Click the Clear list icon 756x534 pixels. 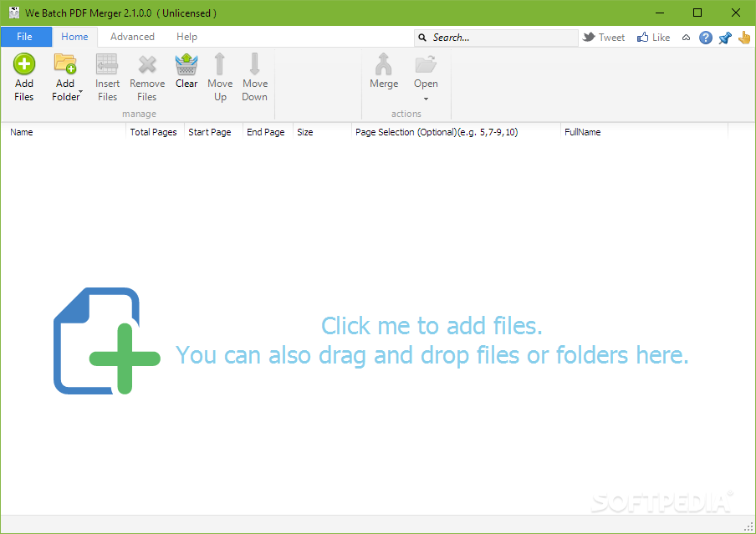point(186,64)
